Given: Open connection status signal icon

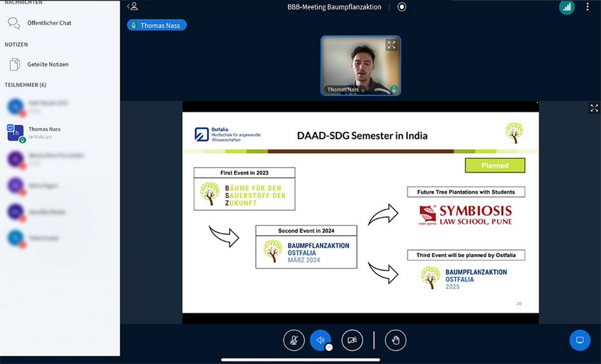Looking at the screenshot, I should 567,7.
